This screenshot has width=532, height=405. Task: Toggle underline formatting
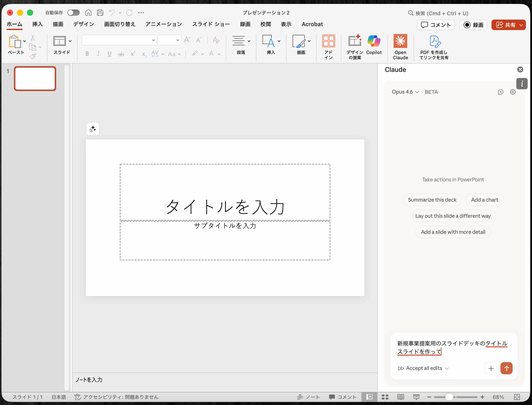109,54
